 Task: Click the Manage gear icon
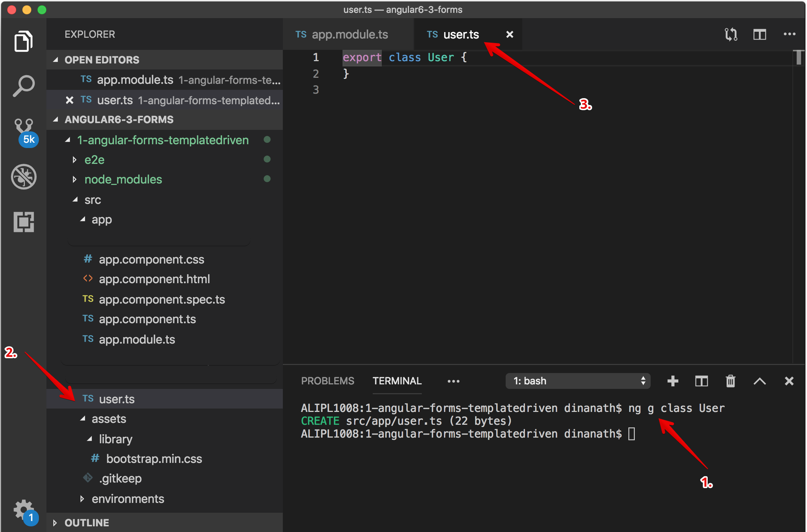pos(23,510)
